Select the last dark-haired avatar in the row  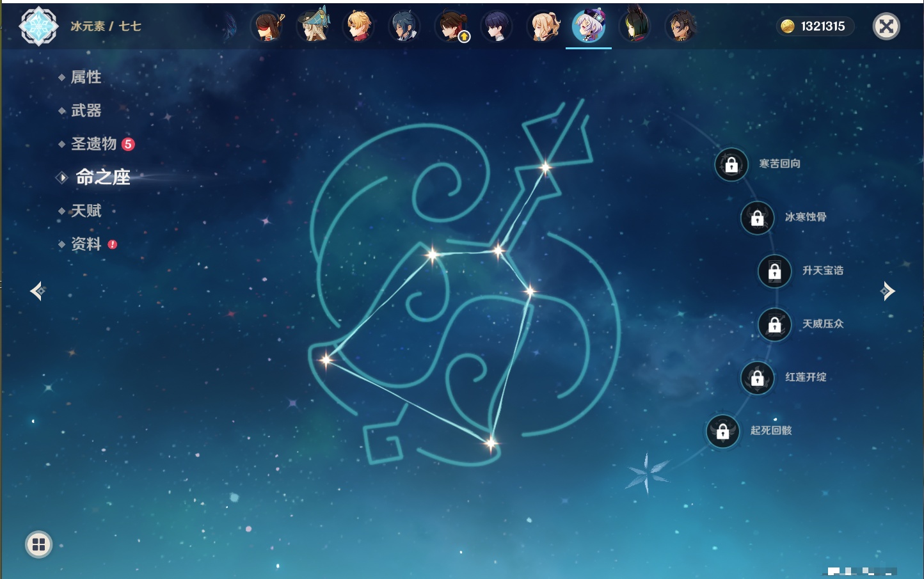point(681,26)
